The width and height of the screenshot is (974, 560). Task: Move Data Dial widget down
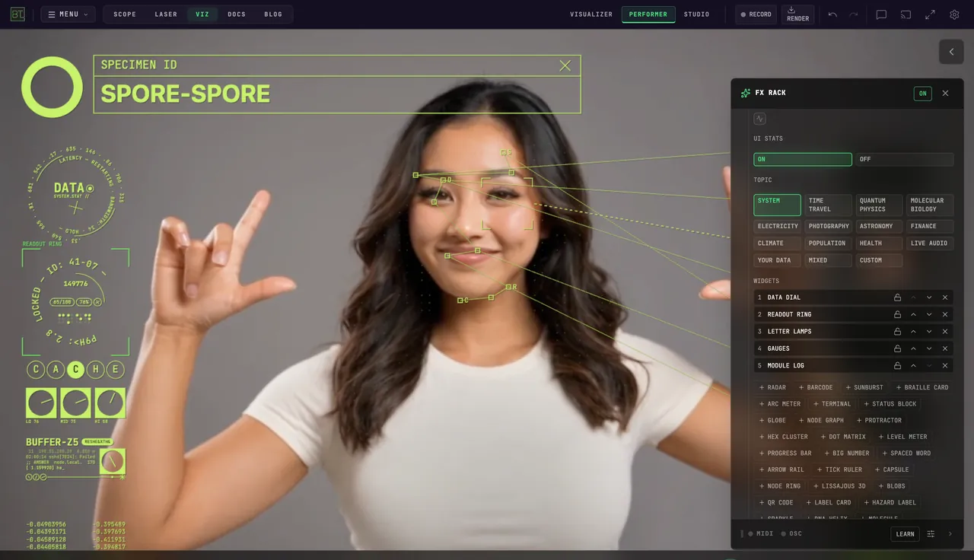[929, 297]
